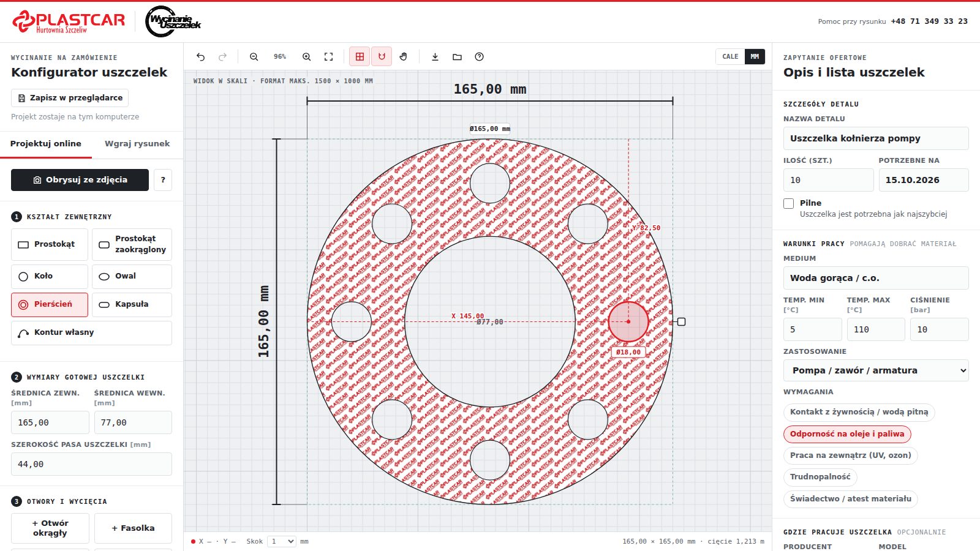Select the hand pan tool
This screenshot has width=980, height=551.
click(x=404, y=57)
